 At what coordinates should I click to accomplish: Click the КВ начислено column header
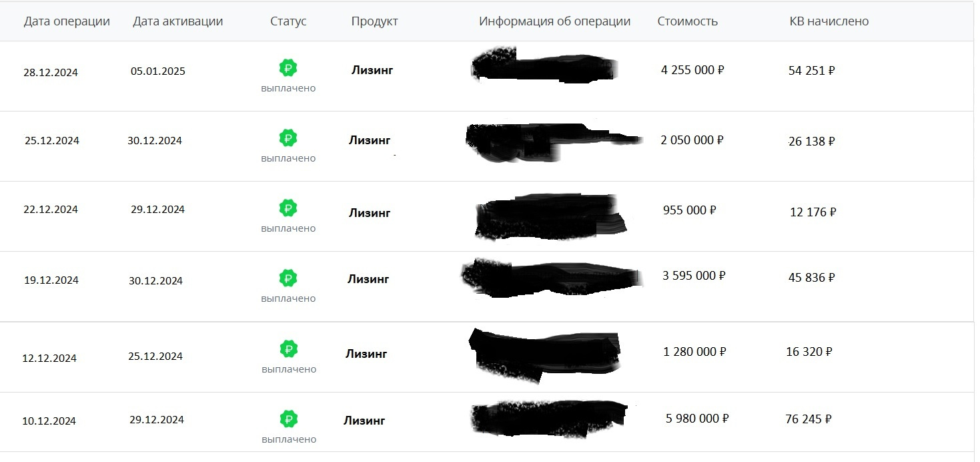pos(829,21)
